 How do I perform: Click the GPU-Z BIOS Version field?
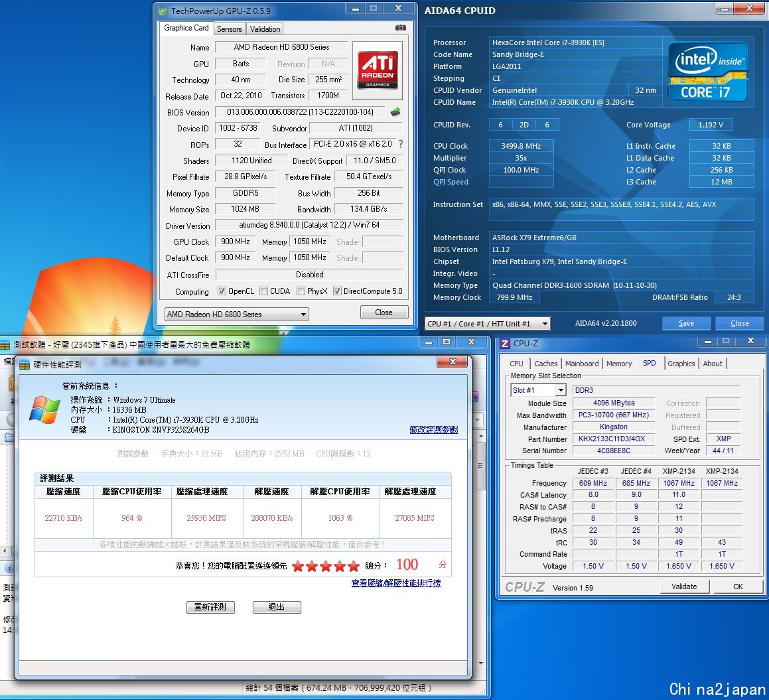click(x=300, y=112)
